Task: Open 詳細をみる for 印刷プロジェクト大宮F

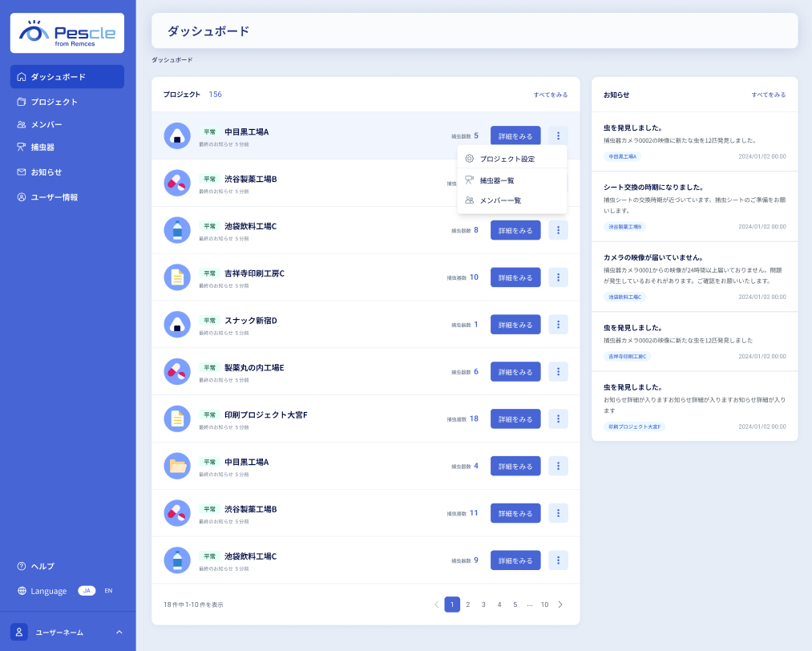Action: (x=515, y=419)
